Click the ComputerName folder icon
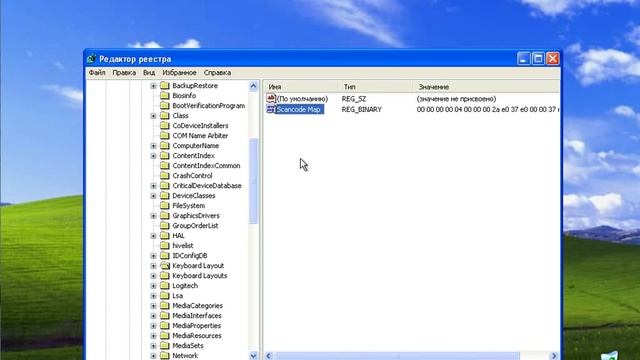This screenshot has width=640, height=360. coord(165,145)
